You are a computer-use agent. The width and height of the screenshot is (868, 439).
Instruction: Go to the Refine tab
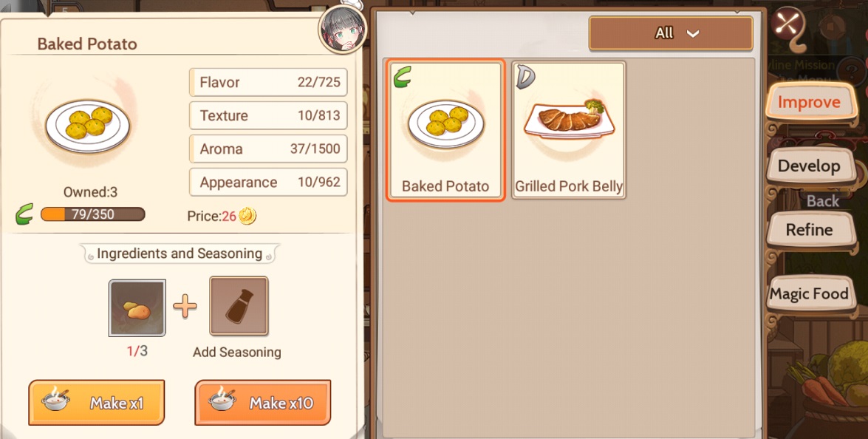coord(810,229)
